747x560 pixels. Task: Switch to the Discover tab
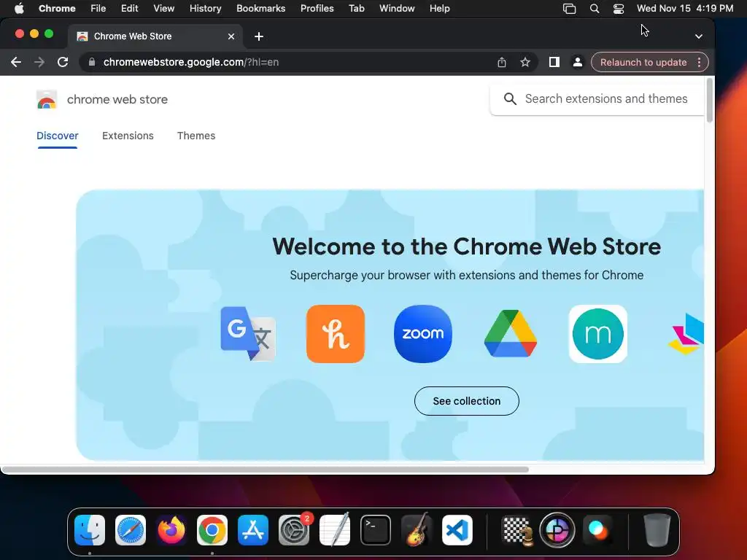pyautogui.click(x=57, y=136)
